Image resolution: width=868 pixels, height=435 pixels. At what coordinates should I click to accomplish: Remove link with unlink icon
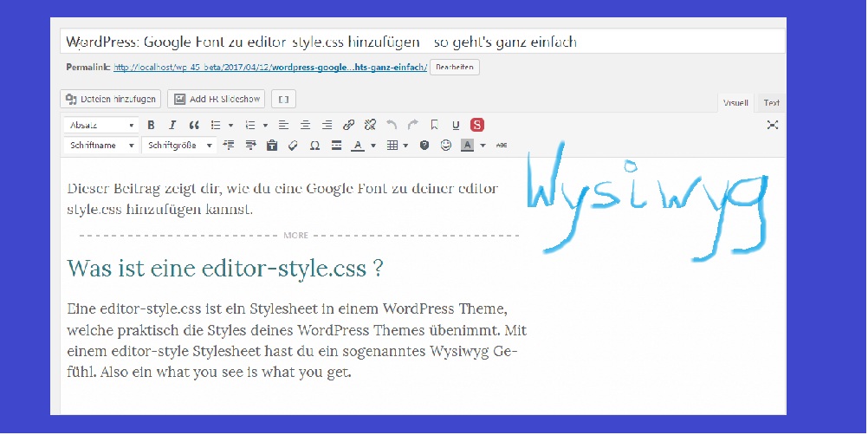pos(371,125)
